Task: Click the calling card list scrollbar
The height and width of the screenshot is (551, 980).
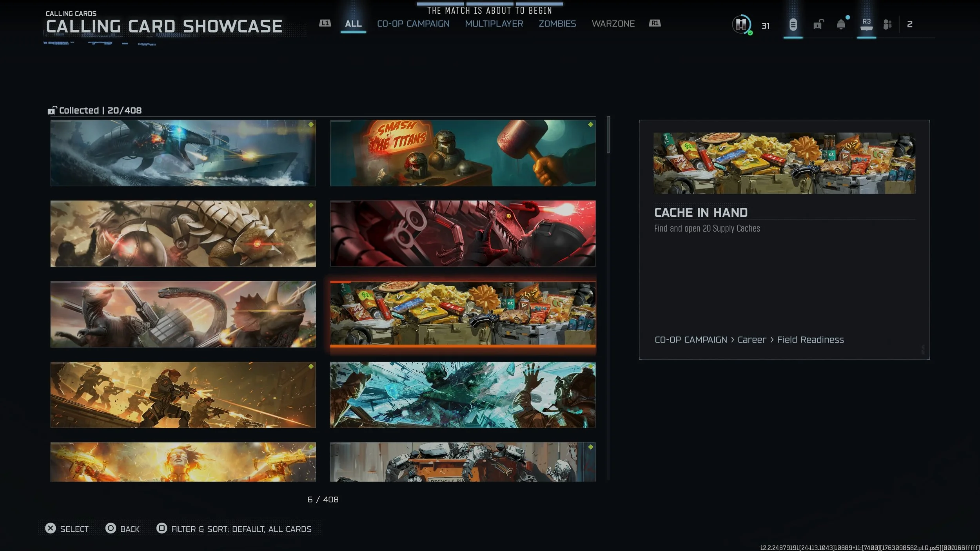Action: pos(608,135)
